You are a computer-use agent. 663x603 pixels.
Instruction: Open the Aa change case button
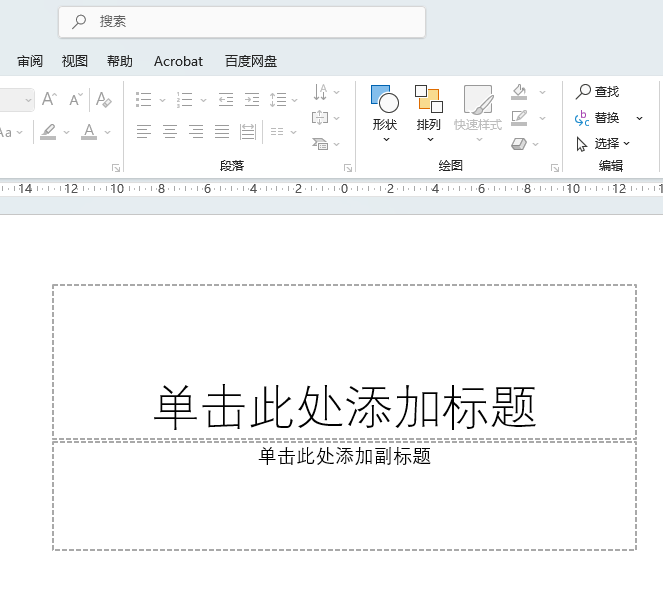coord(9,132)
